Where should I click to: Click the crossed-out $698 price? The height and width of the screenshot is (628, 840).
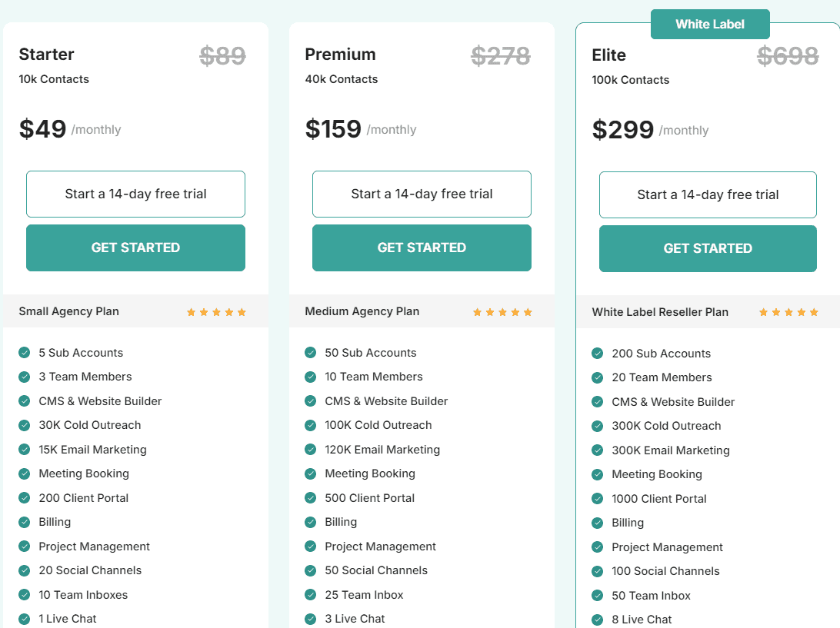point(788,55)
